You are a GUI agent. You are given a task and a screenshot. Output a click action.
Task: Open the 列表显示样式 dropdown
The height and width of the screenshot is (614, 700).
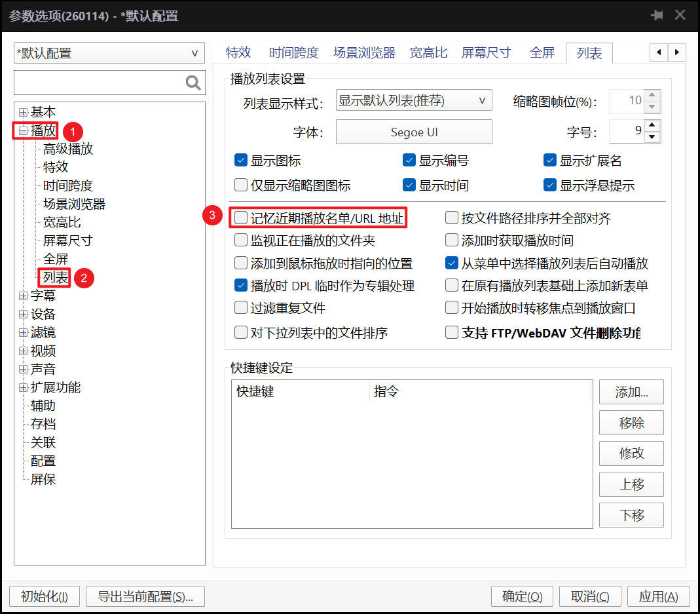(413, 100)
